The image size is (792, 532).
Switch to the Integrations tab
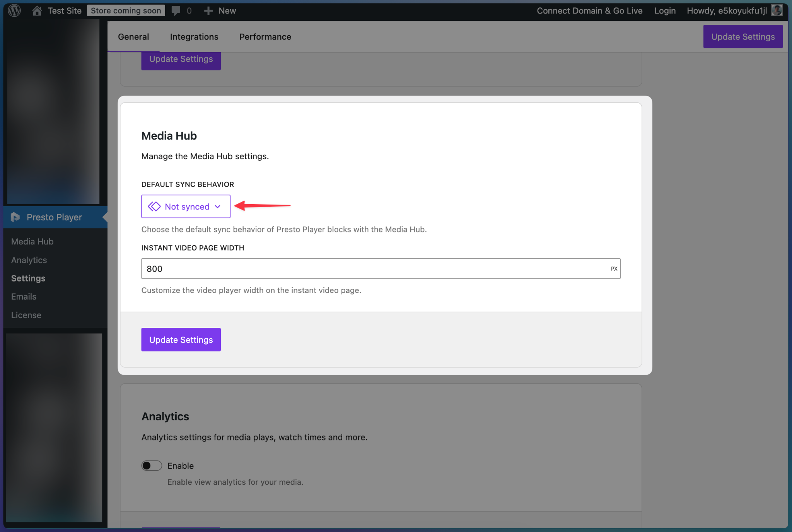click(194, 37)
